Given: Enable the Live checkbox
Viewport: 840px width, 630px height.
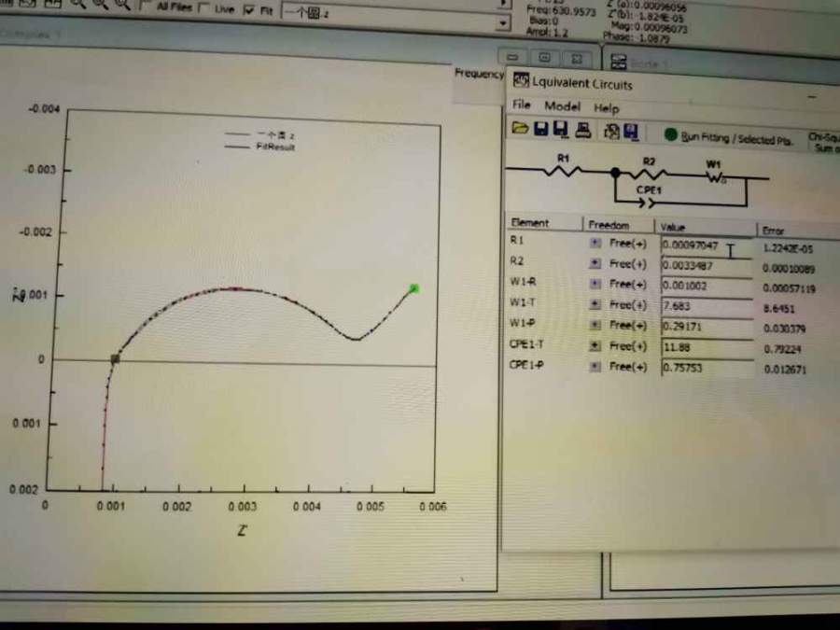Looking at the screenshot, I should tap(203, 8).
